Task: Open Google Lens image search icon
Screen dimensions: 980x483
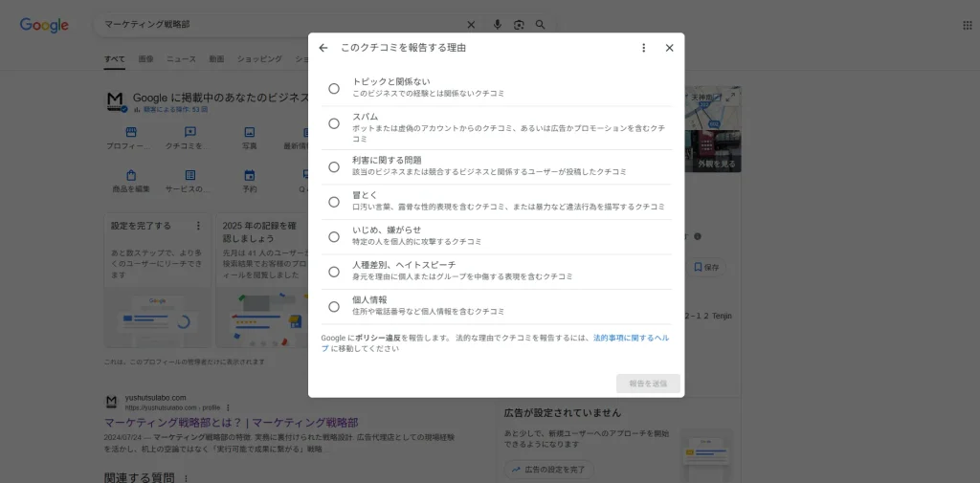Action: (x=519, y=25)
